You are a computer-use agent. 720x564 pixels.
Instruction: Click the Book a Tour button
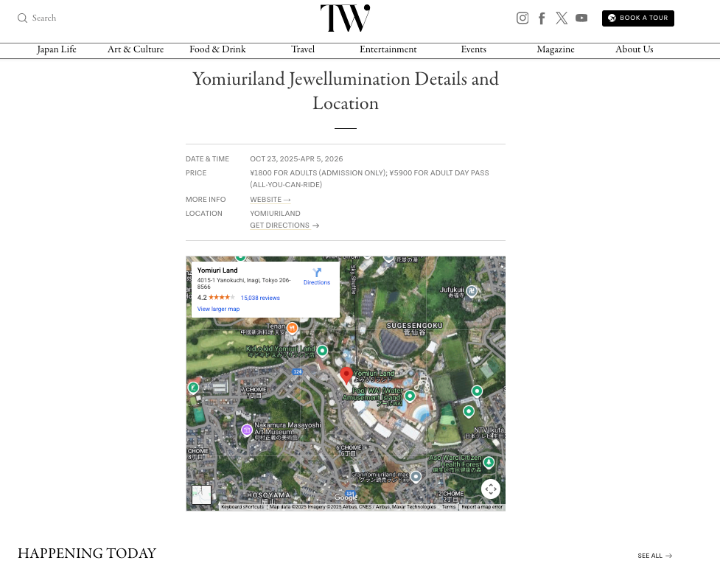[638, 18]
